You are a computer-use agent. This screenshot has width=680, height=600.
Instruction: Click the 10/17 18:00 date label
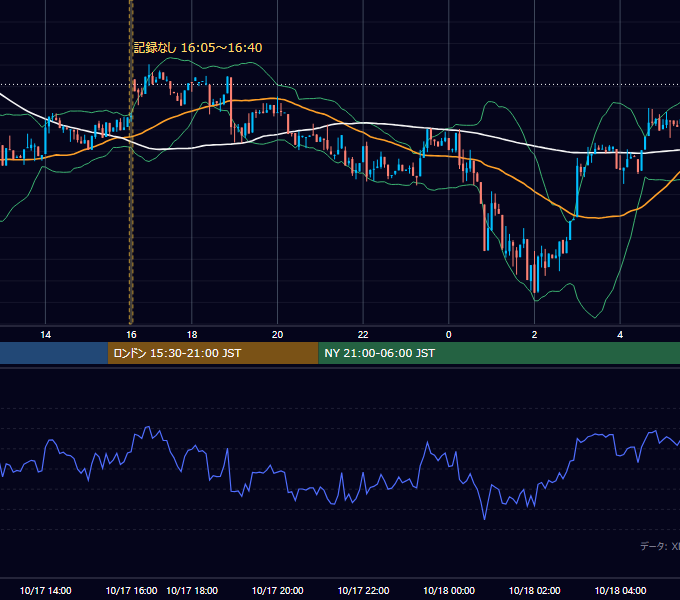[x=192, y=590]
